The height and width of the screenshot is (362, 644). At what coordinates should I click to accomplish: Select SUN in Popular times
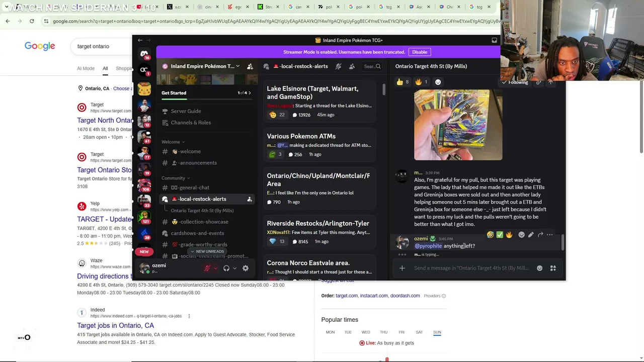click(437, 332)
